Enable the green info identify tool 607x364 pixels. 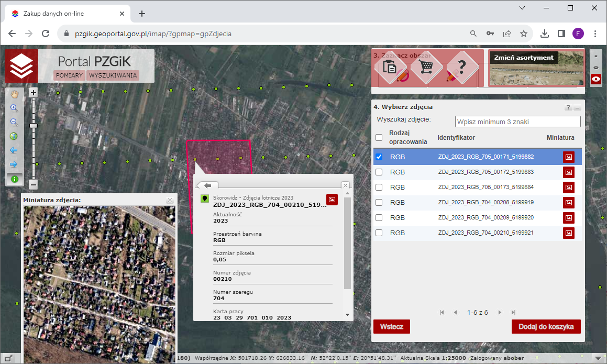[14, 179]
